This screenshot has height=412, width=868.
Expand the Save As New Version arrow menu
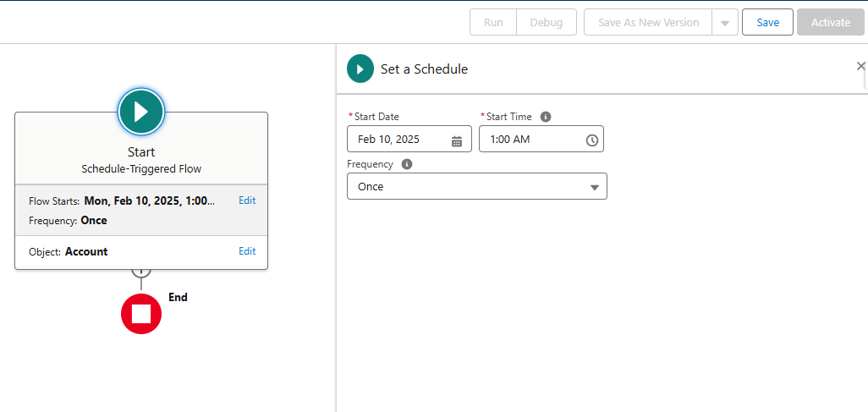pos(725,23)
